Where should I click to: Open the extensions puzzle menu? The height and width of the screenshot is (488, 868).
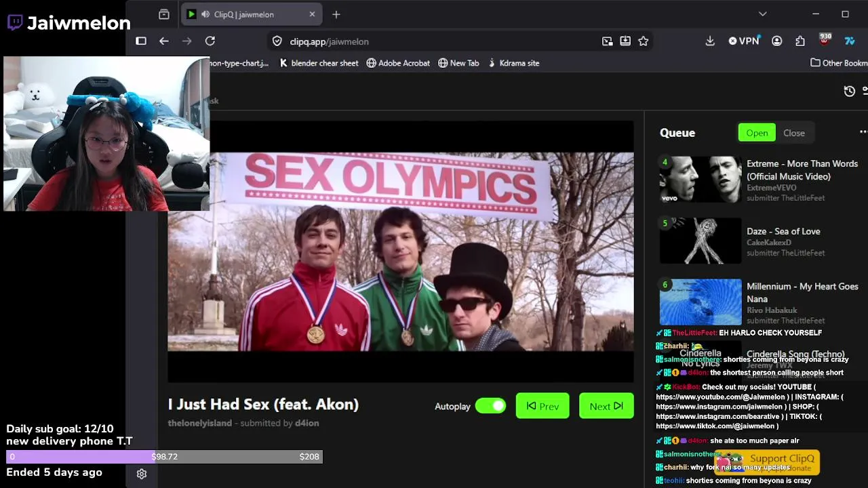(800, 41)
